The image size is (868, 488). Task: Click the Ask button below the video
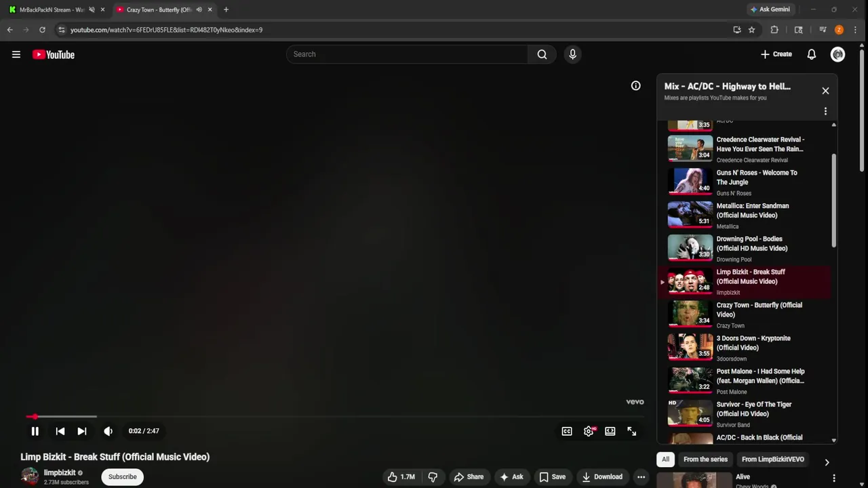pyautogui.click(x=511, y=476)
